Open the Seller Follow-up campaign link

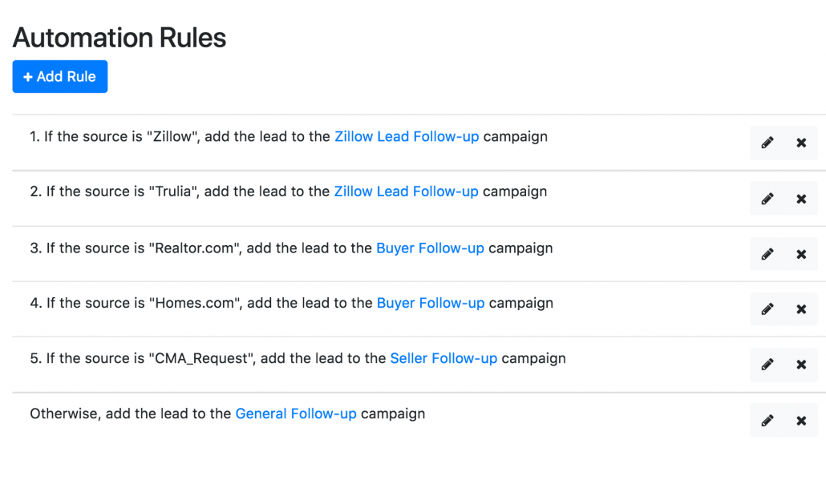point(443,358)
